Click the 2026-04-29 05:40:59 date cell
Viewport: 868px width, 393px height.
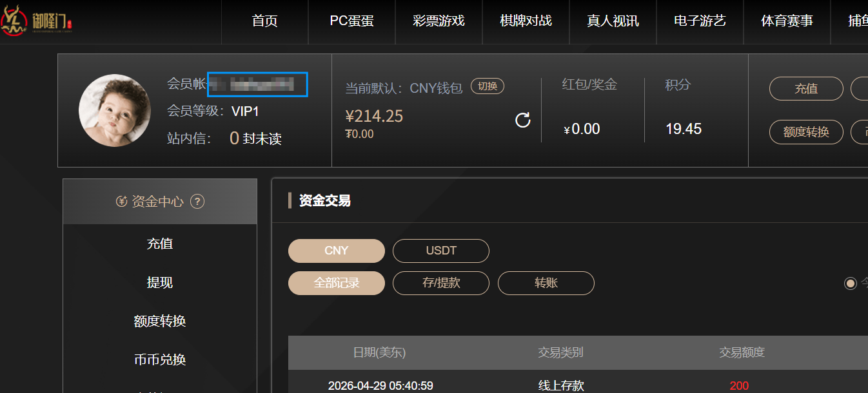click(x=380, y=386)
